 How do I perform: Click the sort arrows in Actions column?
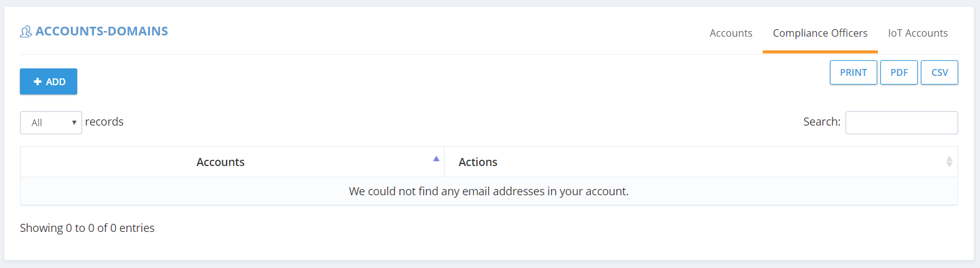click(x=949, y=162)
